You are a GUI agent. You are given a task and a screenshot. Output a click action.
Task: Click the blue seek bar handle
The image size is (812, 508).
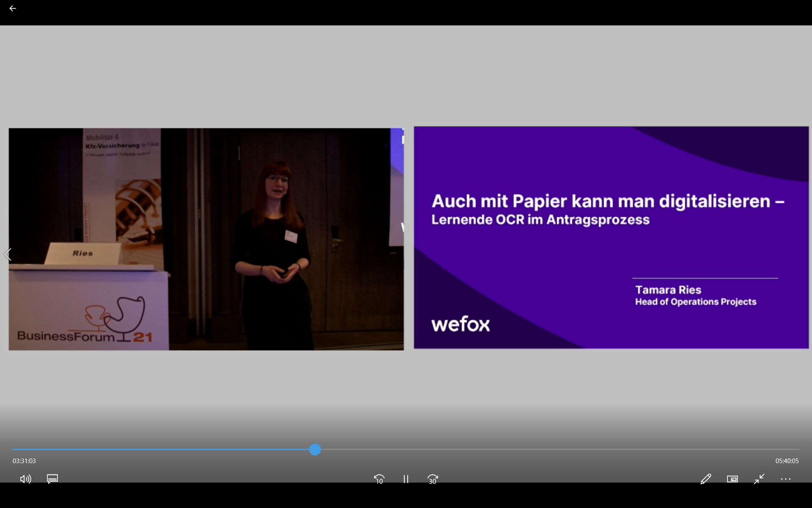pyautogui.click(x=315, y=450)
